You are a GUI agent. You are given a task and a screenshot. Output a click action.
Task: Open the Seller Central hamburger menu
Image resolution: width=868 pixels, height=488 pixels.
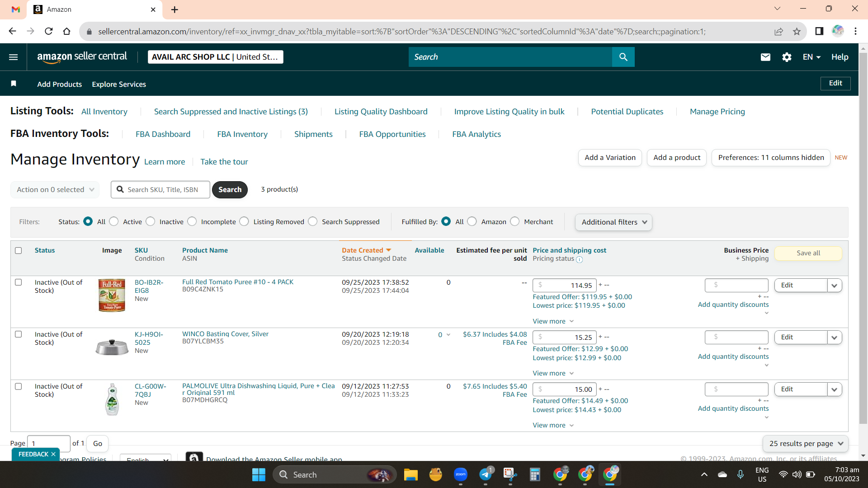(14, 57)
